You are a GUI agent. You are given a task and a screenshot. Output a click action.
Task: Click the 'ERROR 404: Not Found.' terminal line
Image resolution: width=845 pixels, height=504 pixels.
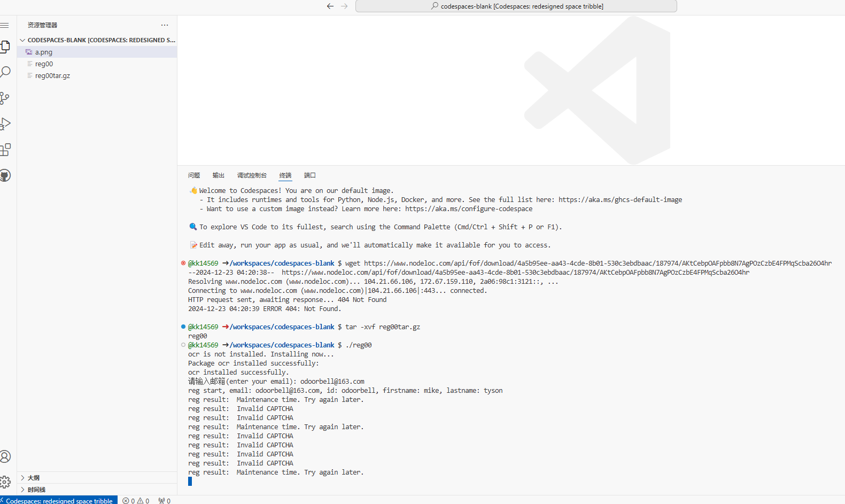point(265,309)
